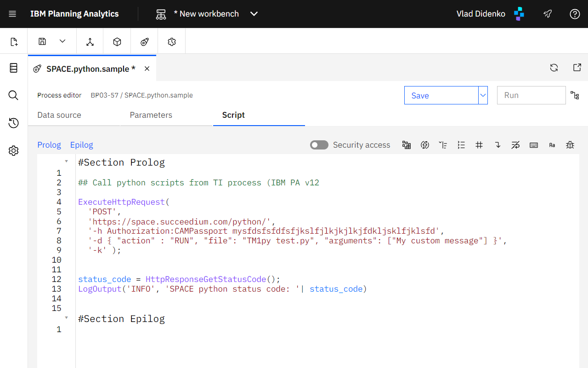Toggle the Security access switch
The height and width of the screenshot is (368, 588).
[319, 145]
